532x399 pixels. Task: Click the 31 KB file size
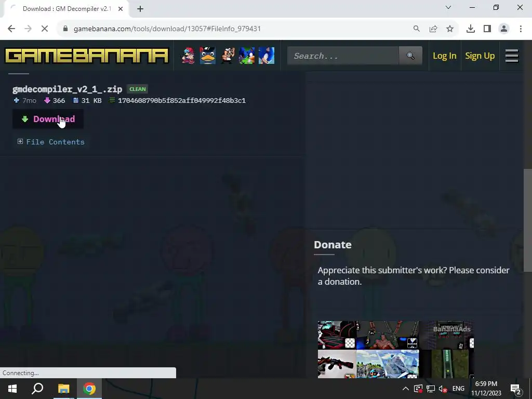pyautogui.click(x=91, y=101)
